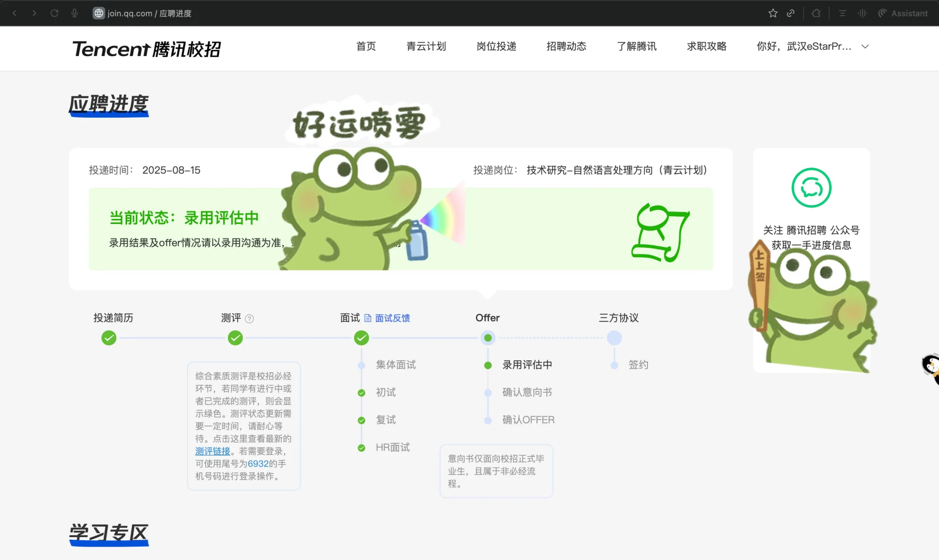Click the 录用评估中 sub-step under Offer

(527, 365)
